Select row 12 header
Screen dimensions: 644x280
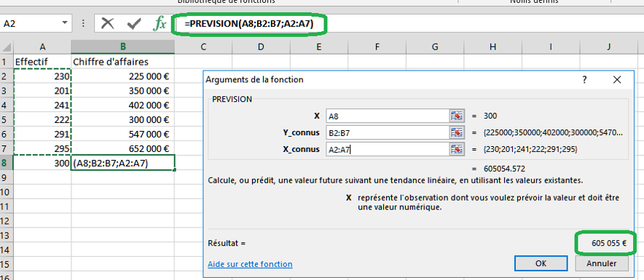coord(7,221)
